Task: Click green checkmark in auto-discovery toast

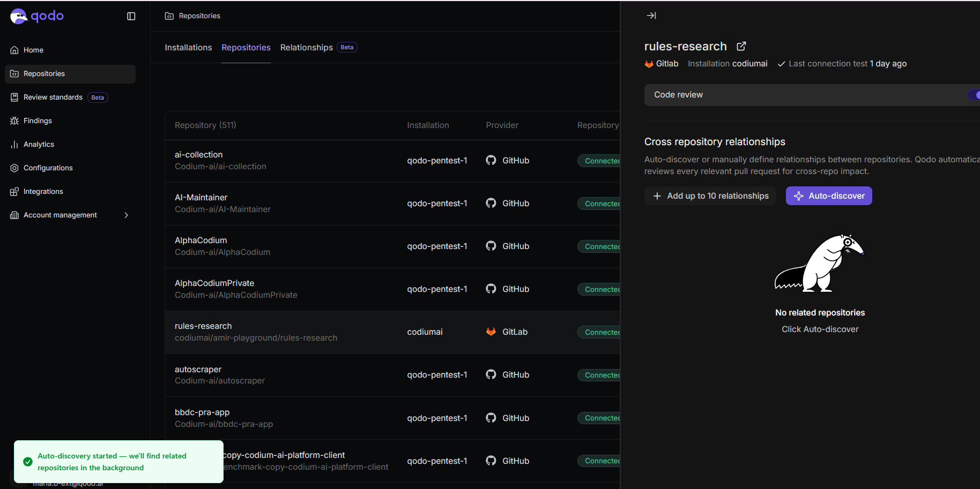Action: click(x=28, y=462)
